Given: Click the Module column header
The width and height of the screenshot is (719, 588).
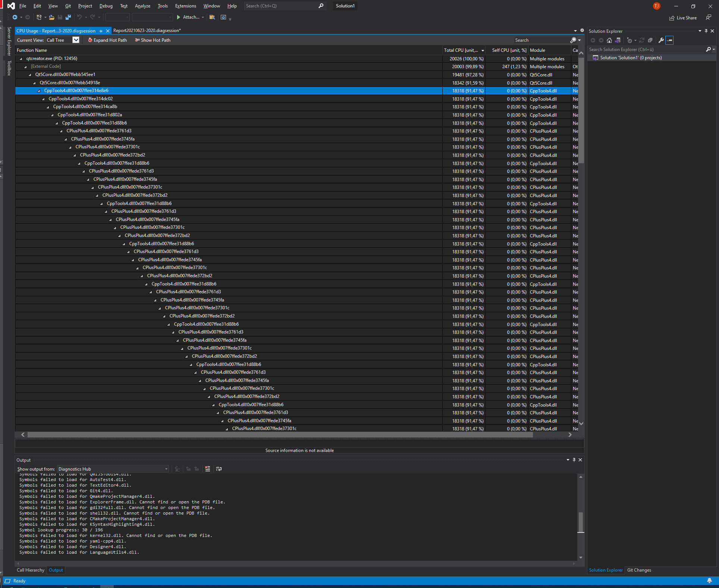Looking at the screenshot, I should (x=549, y=50).
